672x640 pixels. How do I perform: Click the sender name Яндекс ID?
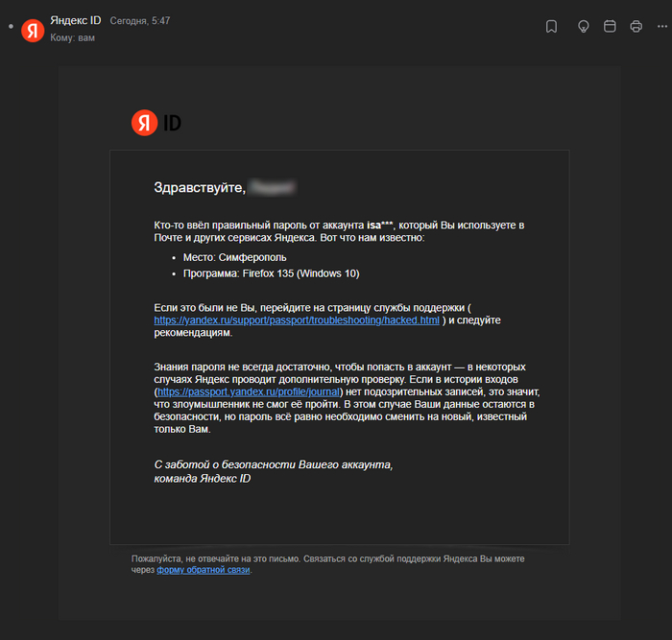point(76,20)
